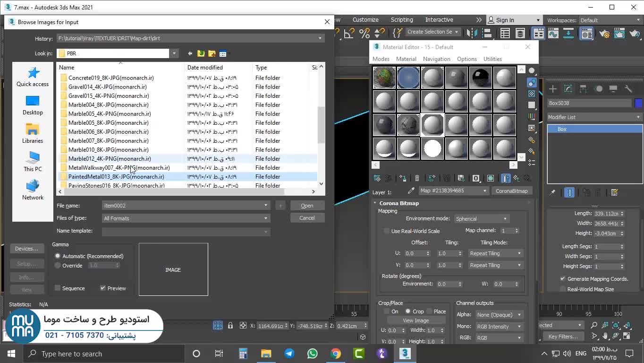The width and height of the screenshot is (644, 363).
Task: Open Render Setup teapot icon
Action: coord(605,33)
